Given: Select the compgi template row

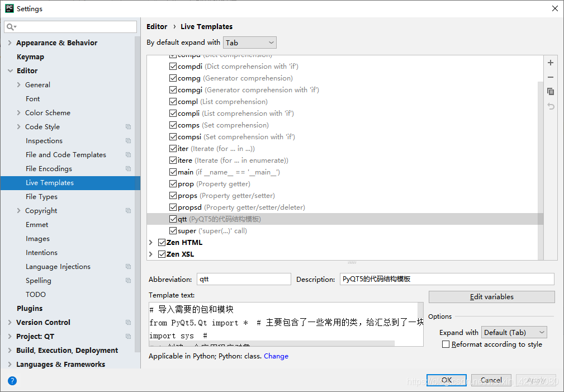Looking at the screenshot, I should [x=345, y=90].
